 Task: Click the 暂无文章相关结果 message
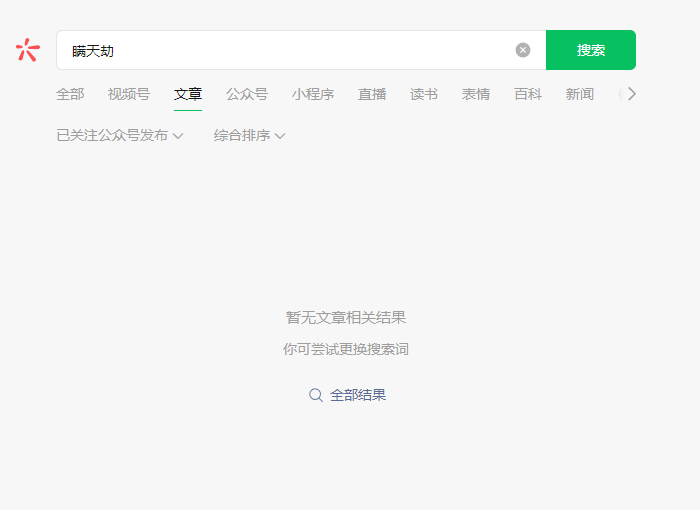346,318
